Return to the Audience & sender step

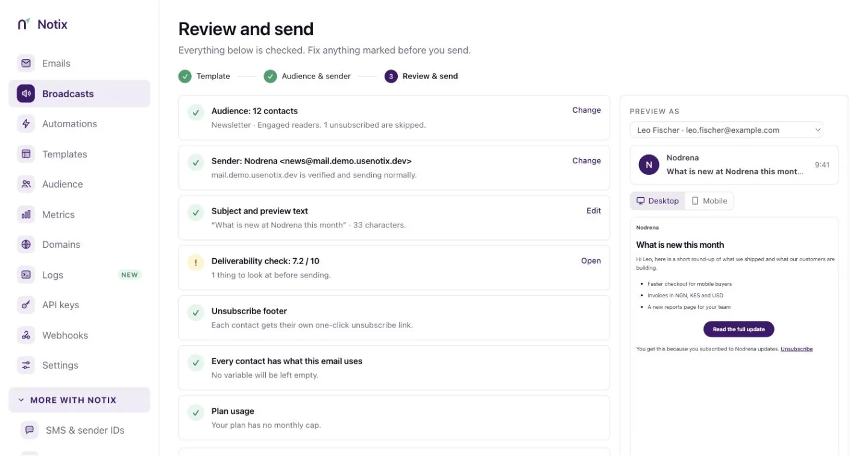coord(307,76)
